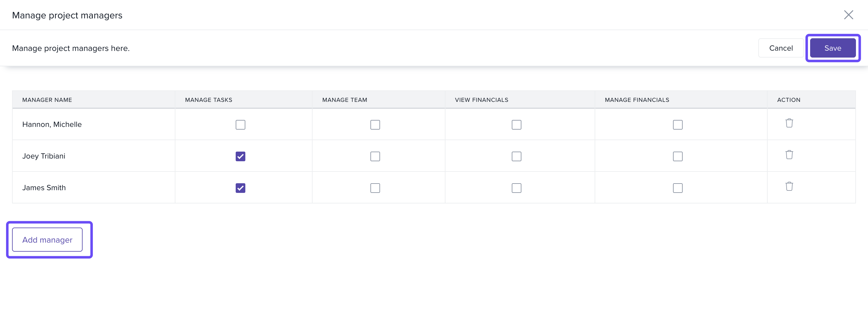Delete James Smith using trash icon
Image resolution: width=868 pixels, height=327 pixels.
click(x=789, y=187)
